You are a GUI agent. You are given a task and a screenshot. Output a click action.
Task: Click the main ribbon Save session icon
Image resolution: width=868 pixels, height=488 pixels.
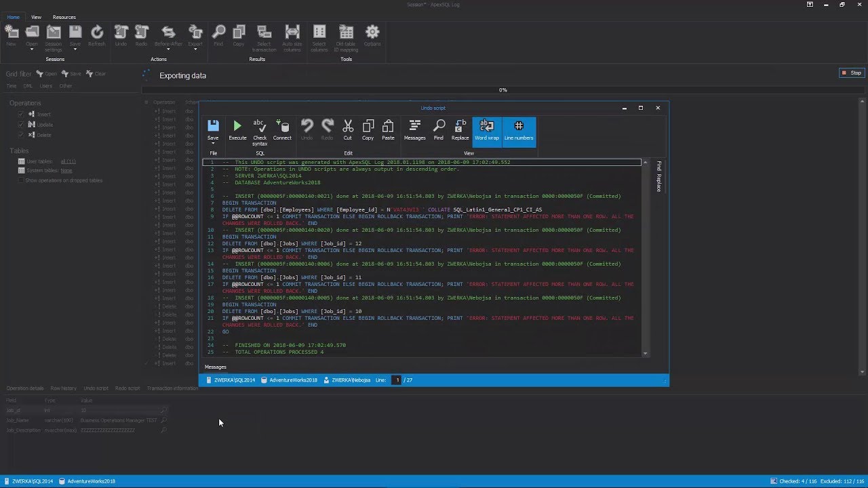(x=75, y=32)
